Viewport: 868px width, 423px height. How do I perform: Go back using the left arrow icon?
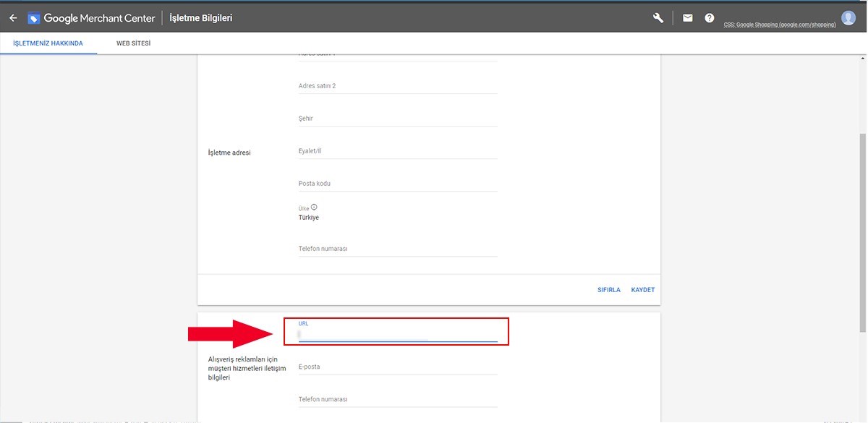(13, 18)
